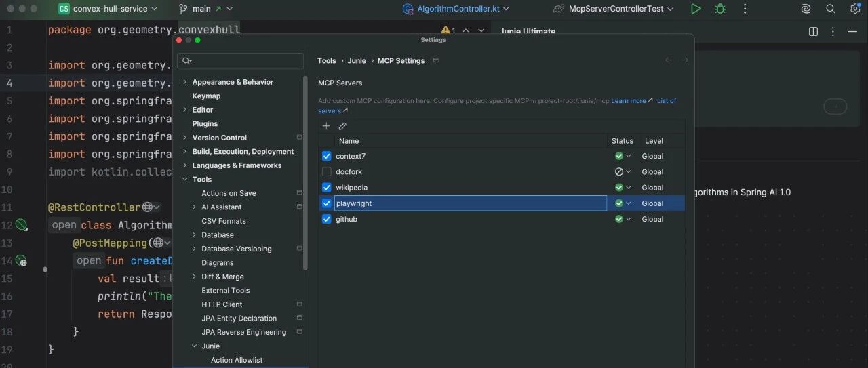Add a new MCP server with plus icon
This screenshot has width=868, height=368.
coord(326,126)
